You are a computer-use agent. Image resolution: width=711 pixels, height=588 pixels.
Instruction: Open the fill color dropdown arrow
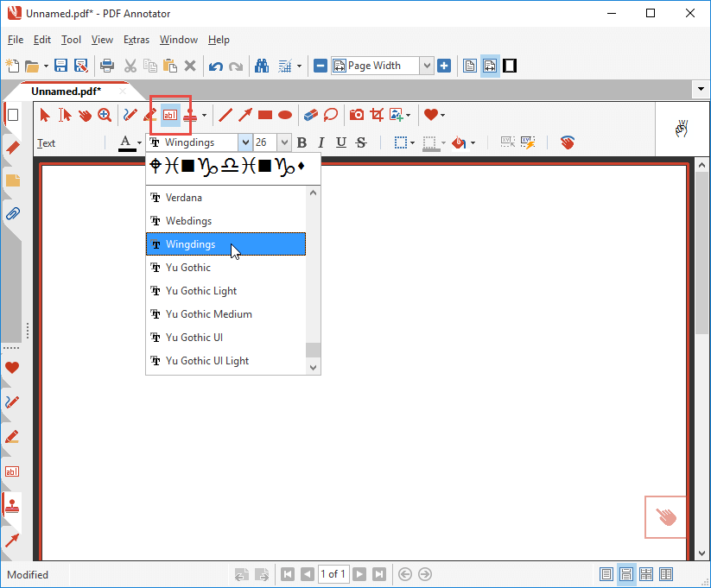tap(473, 143)
